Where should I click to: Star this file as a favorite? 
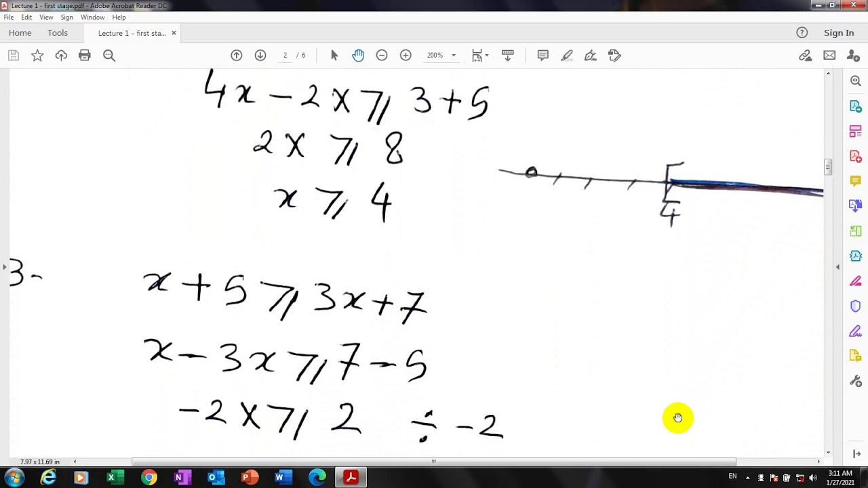tap(37, 56)
